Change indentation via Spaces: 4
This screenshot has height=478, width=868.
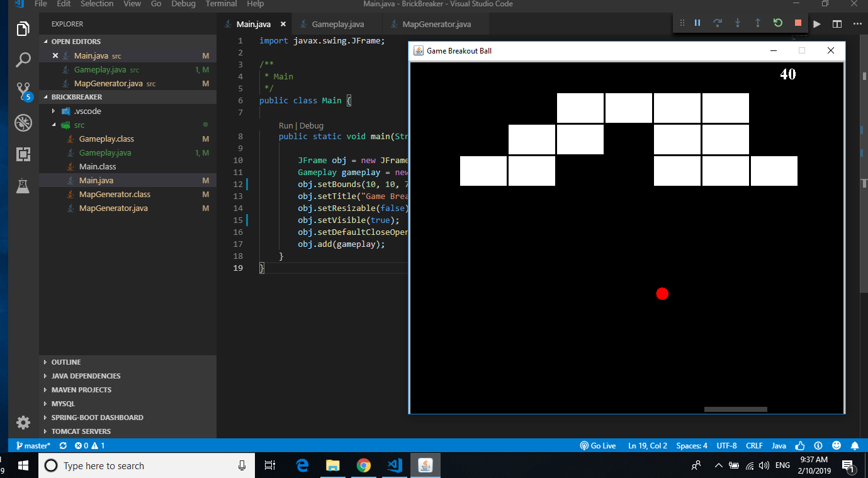coord(692,445)
